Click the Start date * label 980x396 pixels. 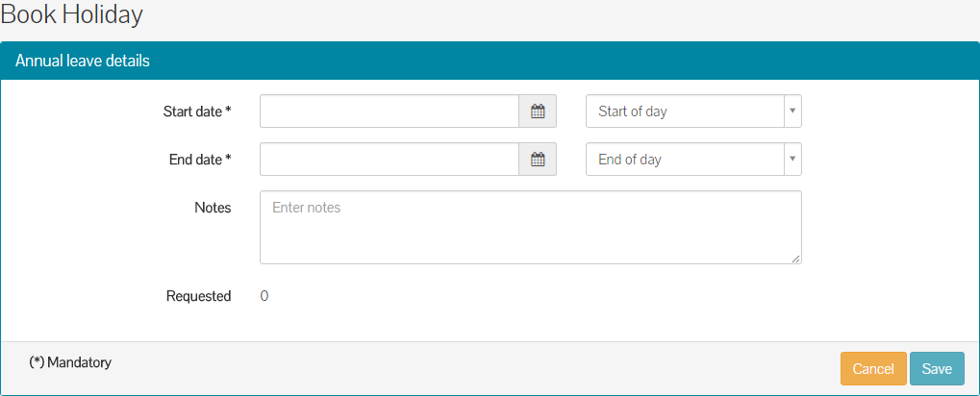pyautogui.click(x=197, y=111)
